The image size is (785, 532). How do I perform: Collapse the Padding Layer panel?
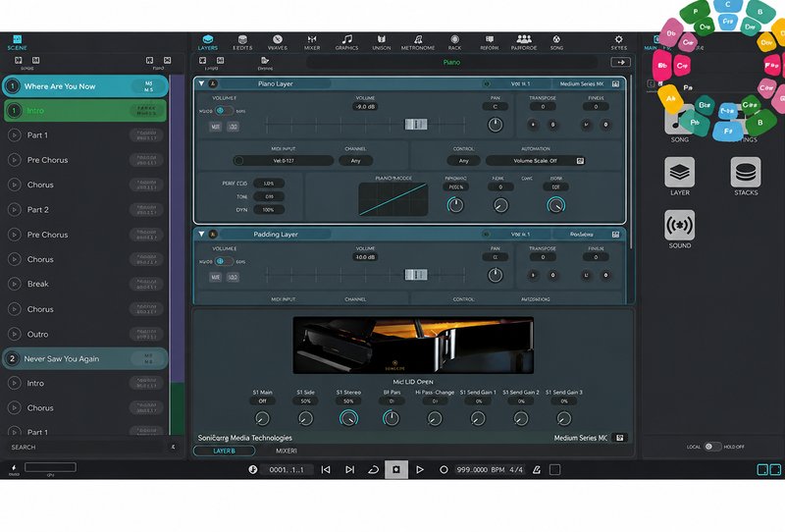coord(201,234)
